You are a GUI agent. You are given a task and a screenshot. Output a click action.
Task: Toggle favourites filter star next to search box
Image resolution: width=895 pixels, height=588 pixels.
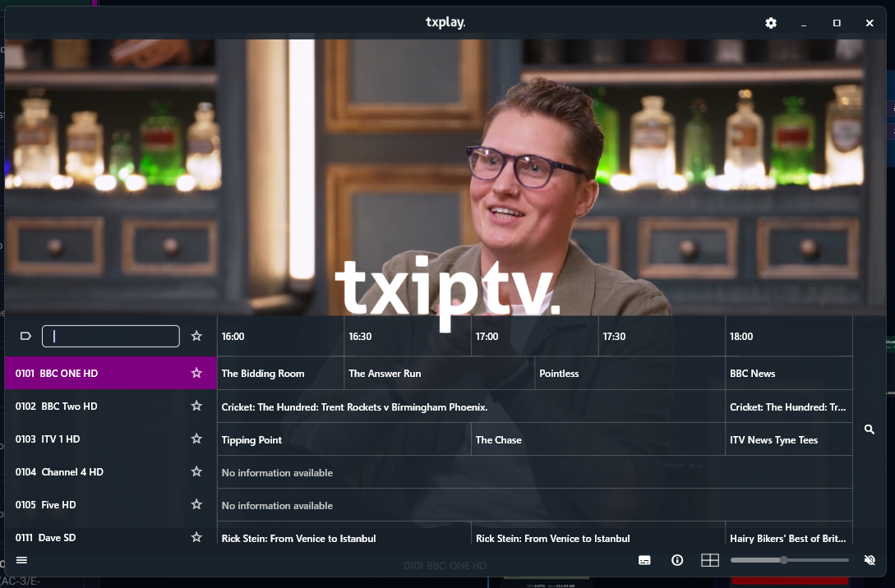coord(196,336)
